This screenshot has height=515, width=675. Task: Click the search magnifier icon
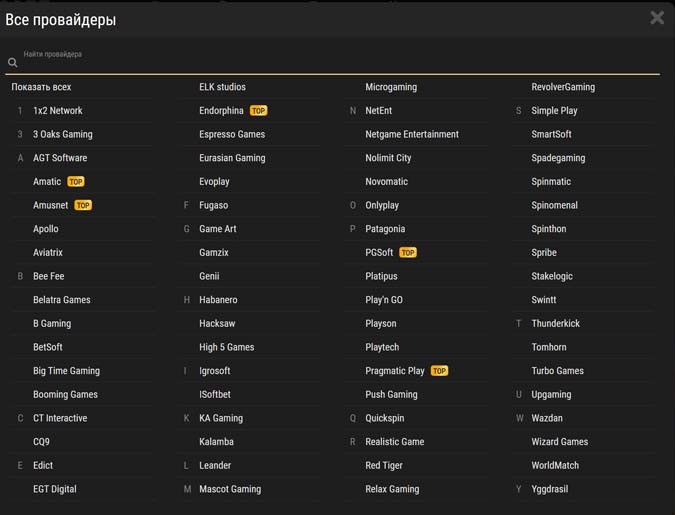(x=13, y=63)
